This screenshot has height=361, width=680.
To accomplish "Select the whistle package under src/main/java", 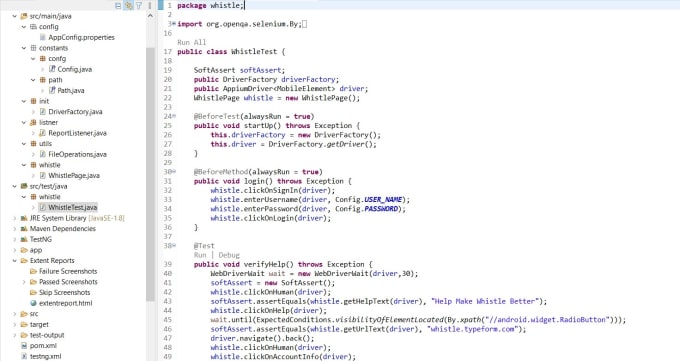I will pyautogui.click(x=49, y=165).
